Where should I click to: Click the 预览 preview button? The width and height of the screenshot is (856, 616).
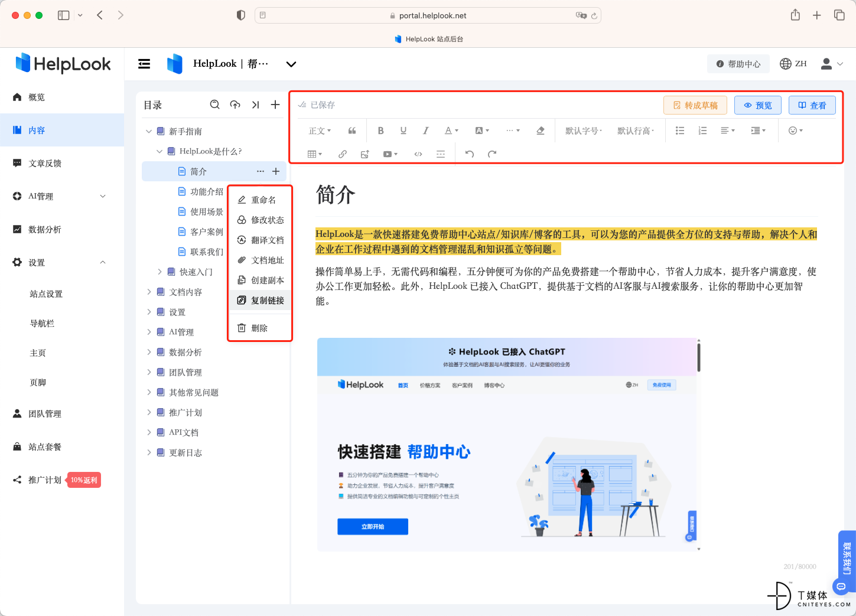point(758,105)
